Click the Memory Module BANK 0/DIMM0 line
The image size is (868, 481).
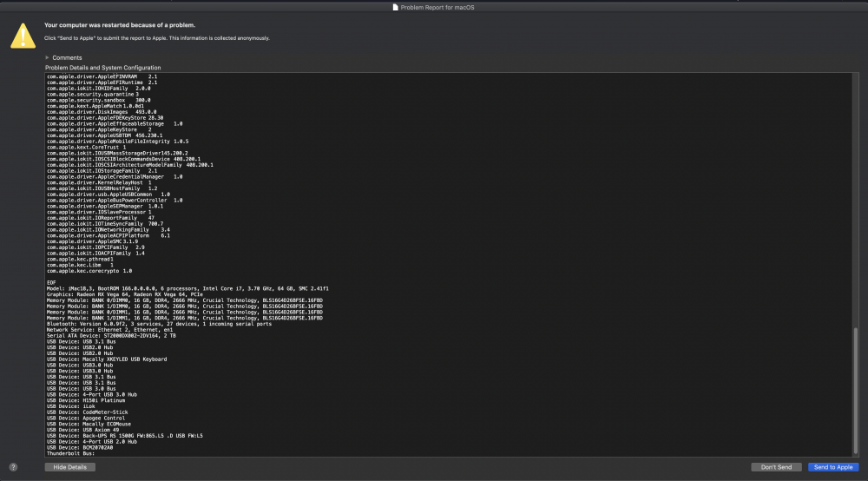tap(185, 300)
